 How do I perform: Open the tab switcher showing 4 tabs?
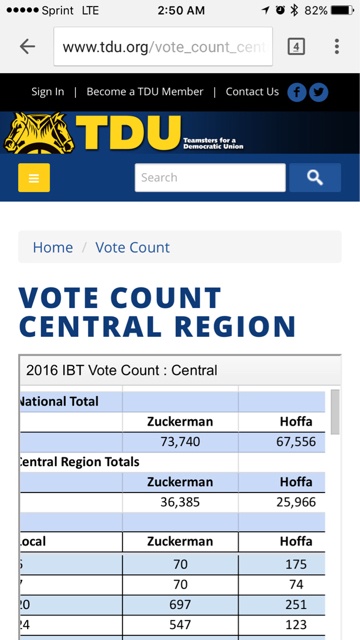click(296, 47)
